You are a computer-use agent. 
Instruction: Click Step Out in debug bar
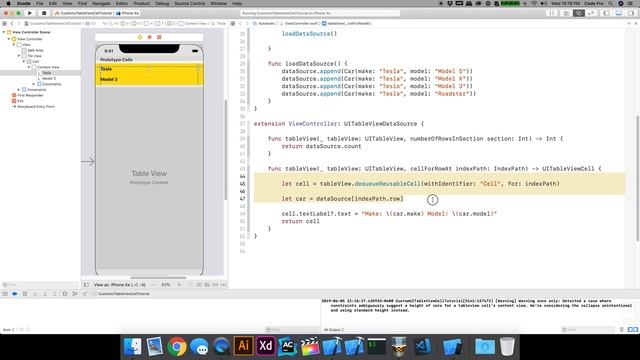point(55,294)
